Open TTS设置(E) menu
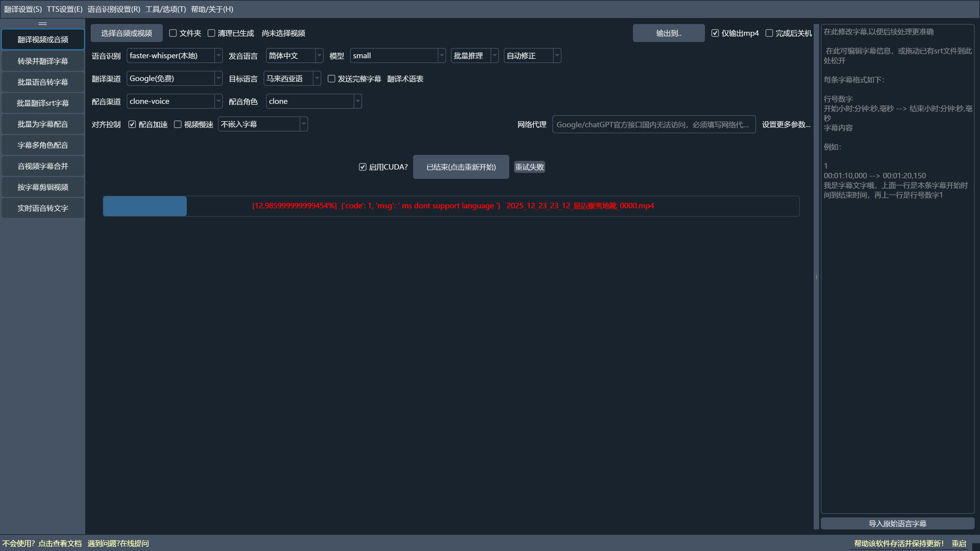The width and height of the screenshot is (980, 551). pos(65,9)
